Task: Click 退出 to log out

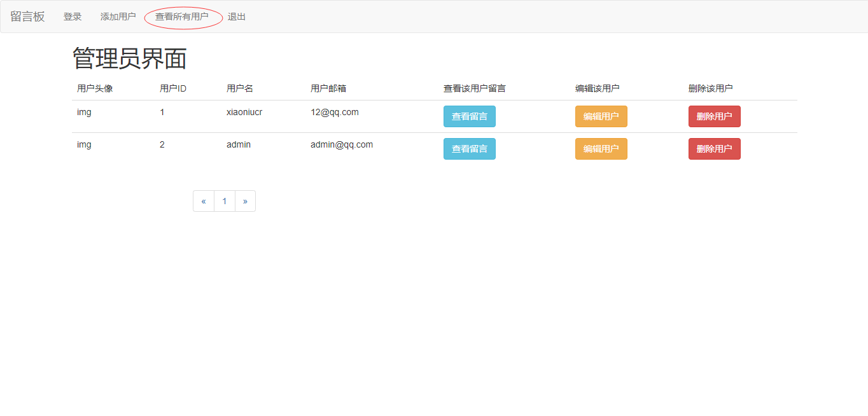Action: click(x=237, y=17)
